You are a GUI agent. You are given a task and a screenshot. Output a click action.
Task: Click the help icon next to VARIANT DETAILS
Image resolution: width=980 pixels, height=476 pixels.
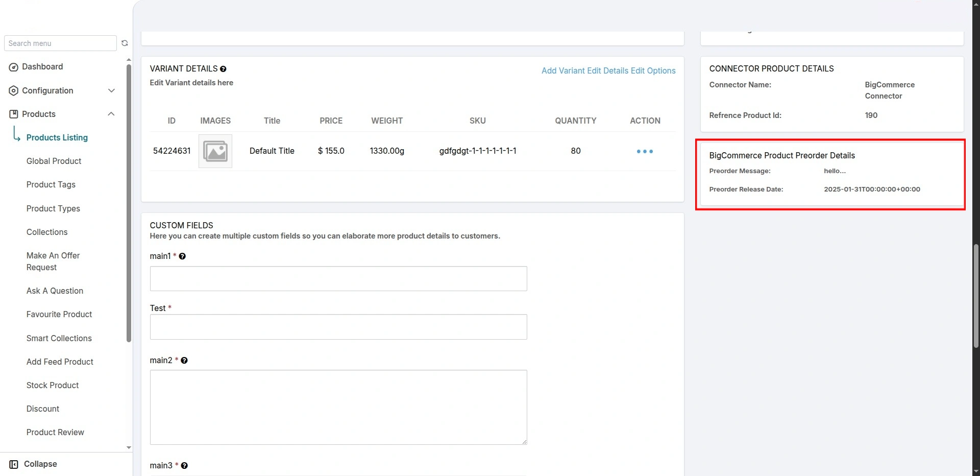pos(223,69)
